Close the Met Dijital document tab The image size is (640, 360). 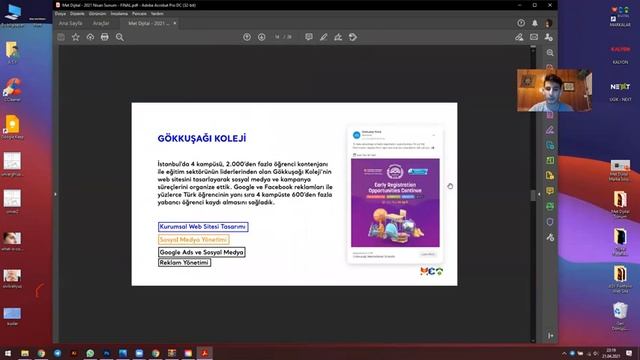click(175, 23)
